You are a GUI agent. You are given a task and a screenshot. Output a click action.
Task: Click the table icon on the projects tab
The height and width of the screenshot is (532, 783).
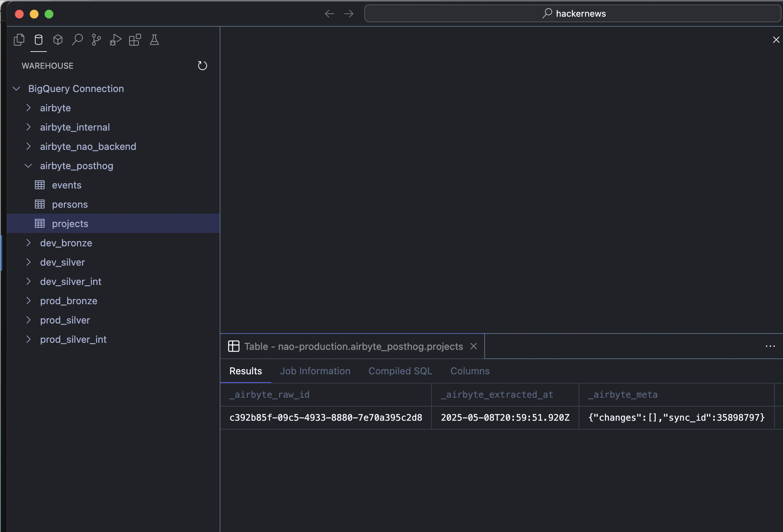pyautogui.click(x=234, y=346)
